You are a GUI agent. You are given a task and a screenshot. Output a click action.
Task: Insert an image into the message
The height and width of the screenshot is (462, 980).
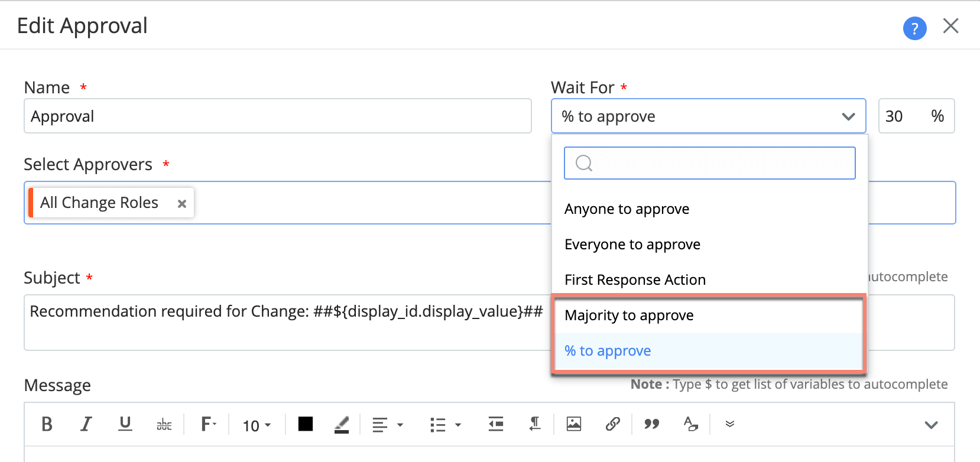coord(574,424)
